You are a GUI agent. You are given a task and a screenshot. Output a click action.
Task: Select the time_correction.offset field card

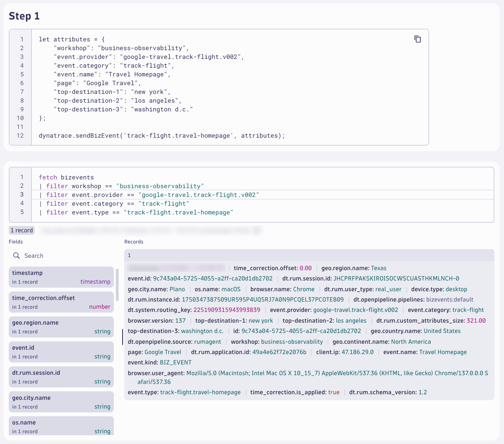click(61, 302)
